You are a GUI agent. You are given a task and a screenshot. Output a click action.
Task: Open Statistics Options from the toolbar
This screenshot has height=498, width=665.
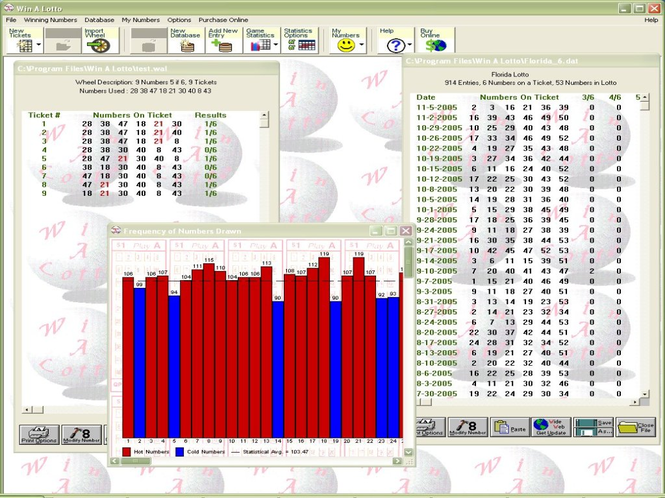pos(300,41)
